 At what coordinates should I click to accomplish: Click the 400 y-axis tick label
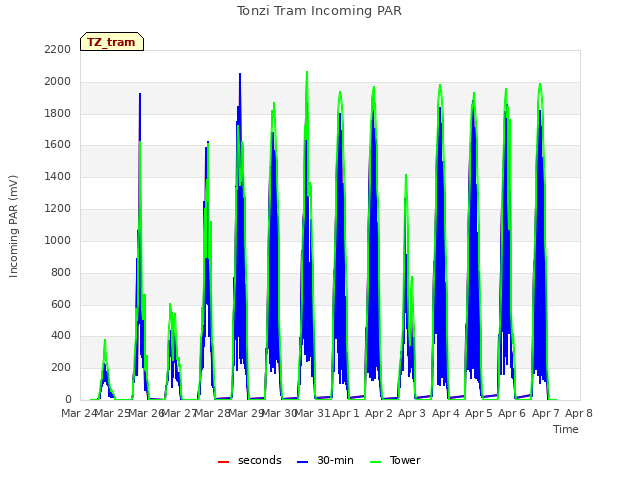coord(61,336)
